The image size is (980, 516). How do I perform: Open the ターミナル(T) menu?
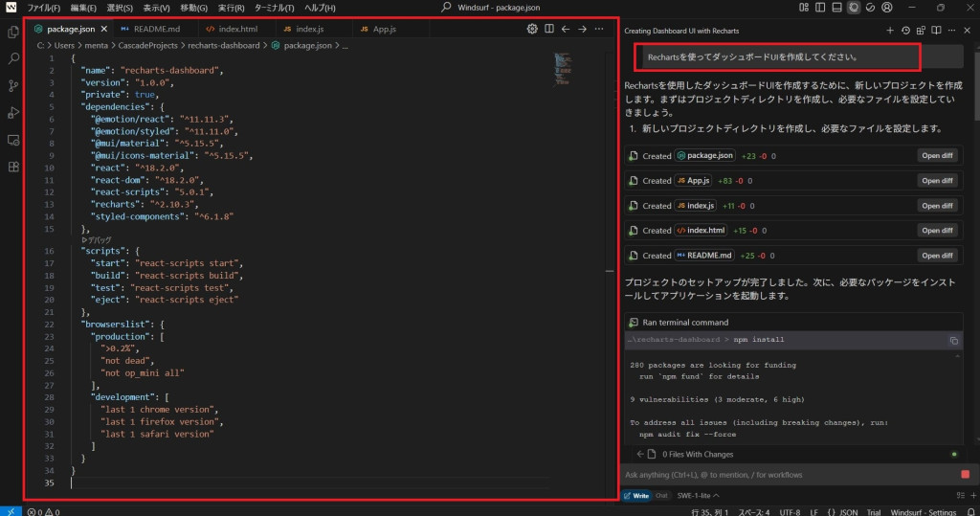(274, 8)
